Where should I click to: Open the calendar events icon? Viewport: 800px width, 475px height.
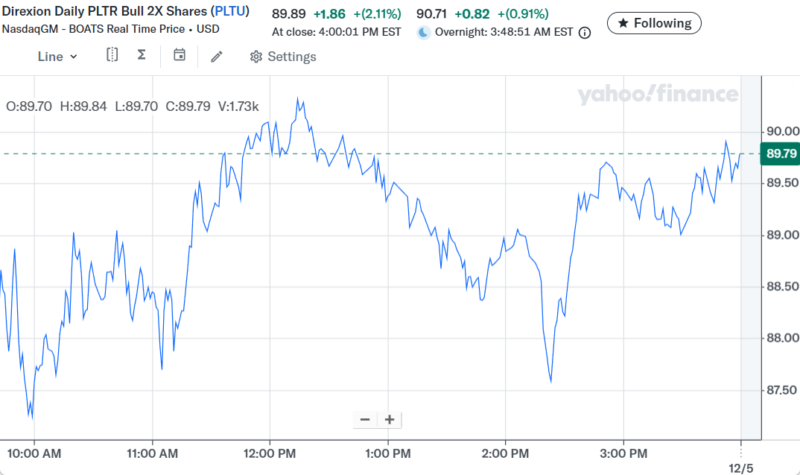[x=179, y=55]
